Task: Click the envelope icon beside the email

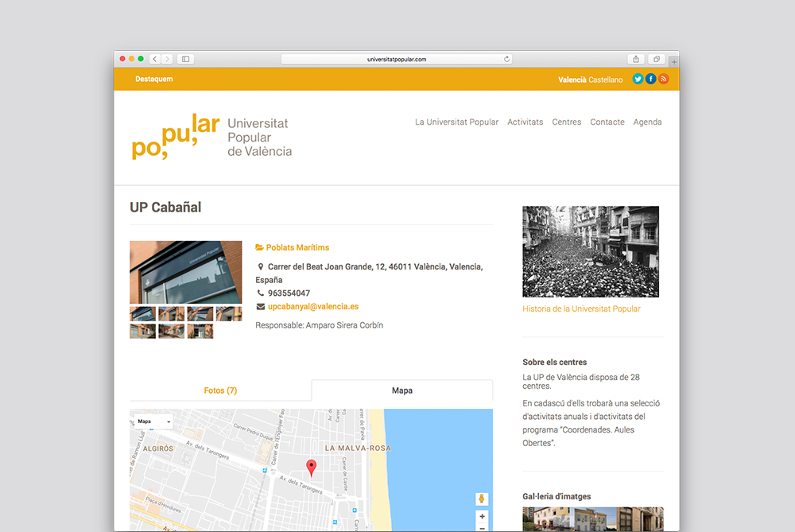Action: (261, 307)
